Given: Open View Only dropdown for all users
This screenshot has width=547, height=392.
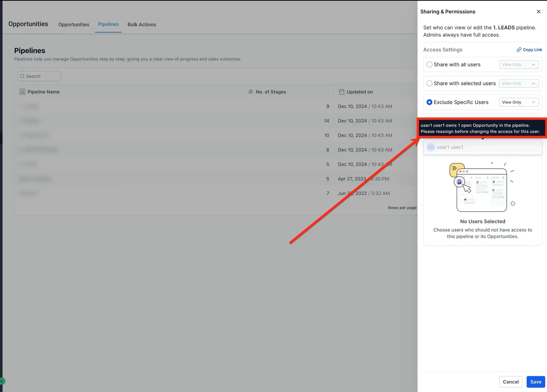Looking at the screenshot, I should pyautogui.click(x=519, y=65).
